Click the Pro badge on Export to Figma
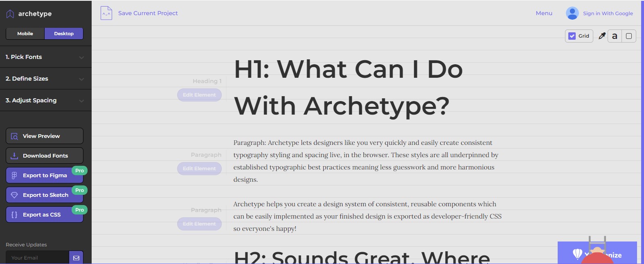Image resolution: width=644 pixels, height=264 pixels. click(79, 171)
